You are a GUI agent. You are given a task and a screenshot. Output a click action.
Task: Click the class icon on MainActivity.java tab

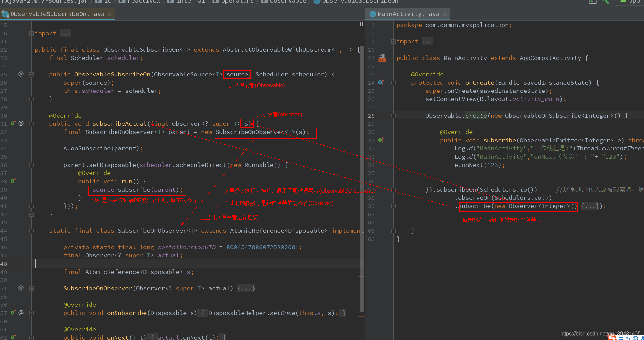373,14
